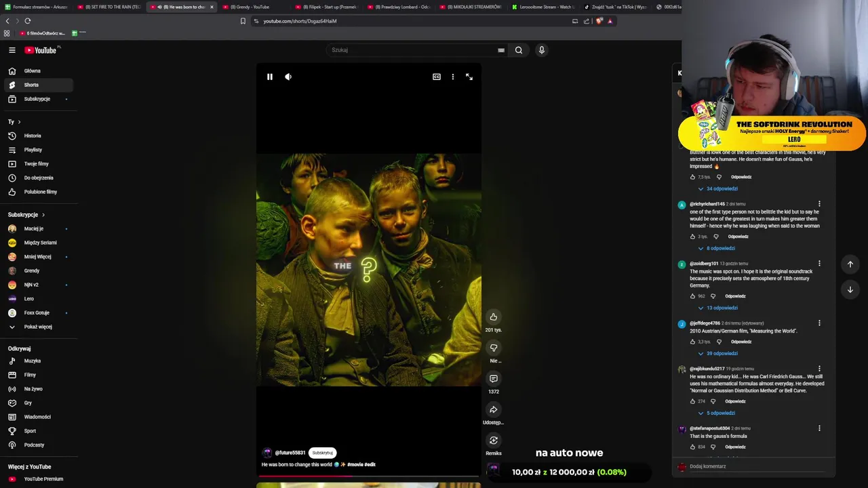Open Między Seriami channel

coord(39,243)
